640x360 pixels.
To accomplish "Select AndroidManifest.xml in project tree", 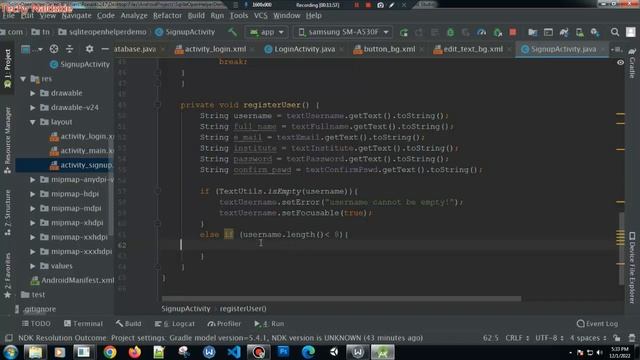I will pyautogui.click(x=72, y=280).
